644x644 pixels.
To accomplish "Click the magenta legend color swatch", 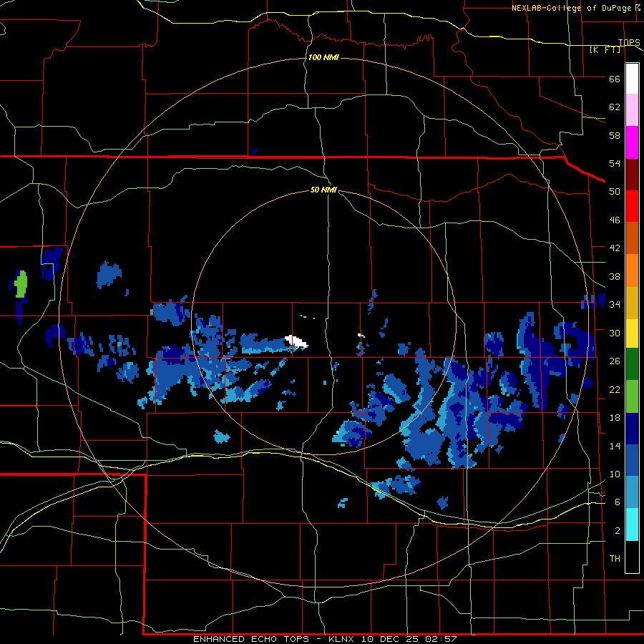I will point(632,142).
